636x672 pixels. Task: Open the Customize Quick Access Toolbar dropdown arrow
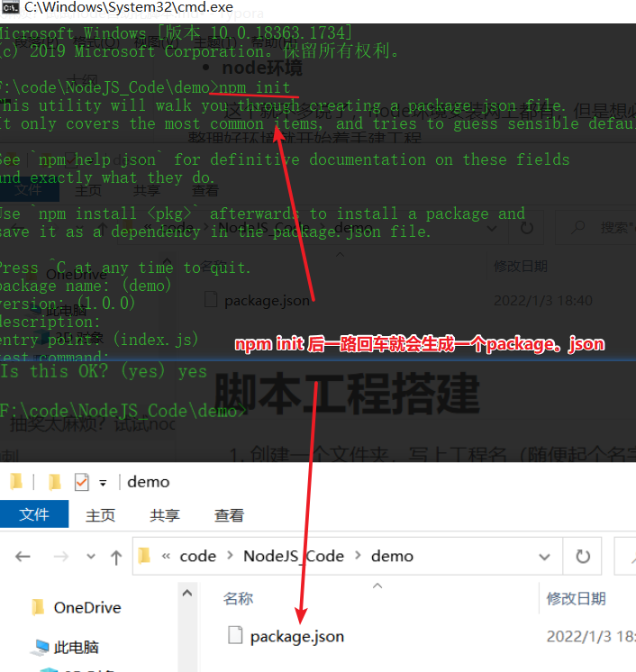pyautogui.click(x=103, y=483)
